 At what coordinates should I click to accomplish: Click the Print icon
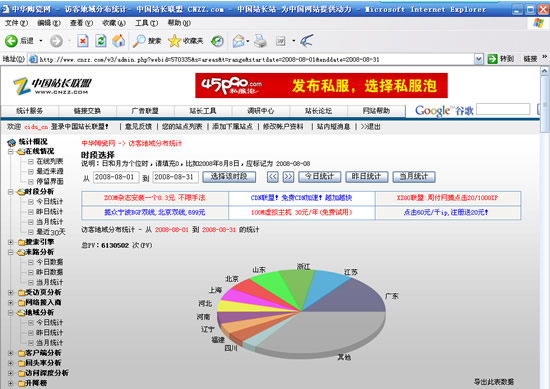(261, 41)
